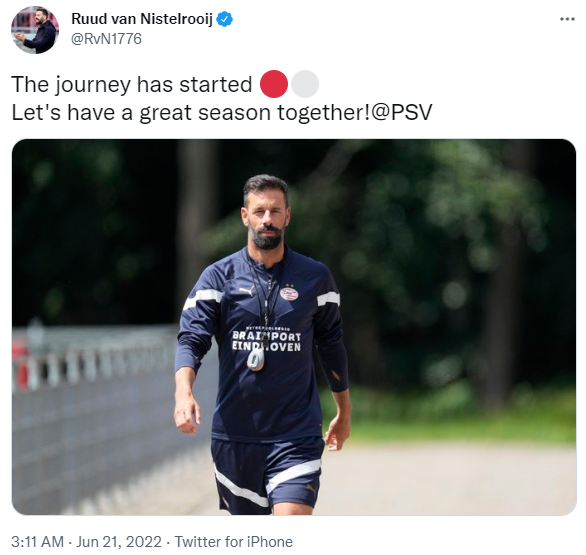This screenshot has height=555, width=586.
Task: Open the @RvN1776 handle link
Action: [x=107, y=39]
